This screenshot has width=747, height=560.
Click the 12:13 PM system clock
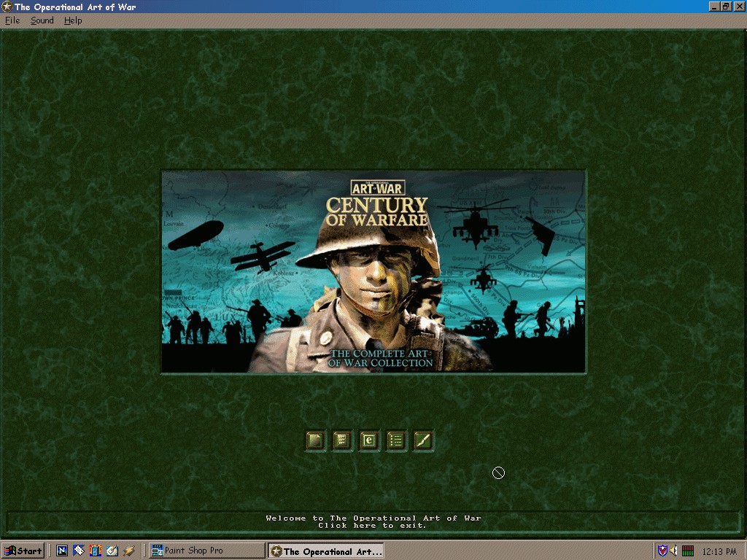(x=719, y=551)
